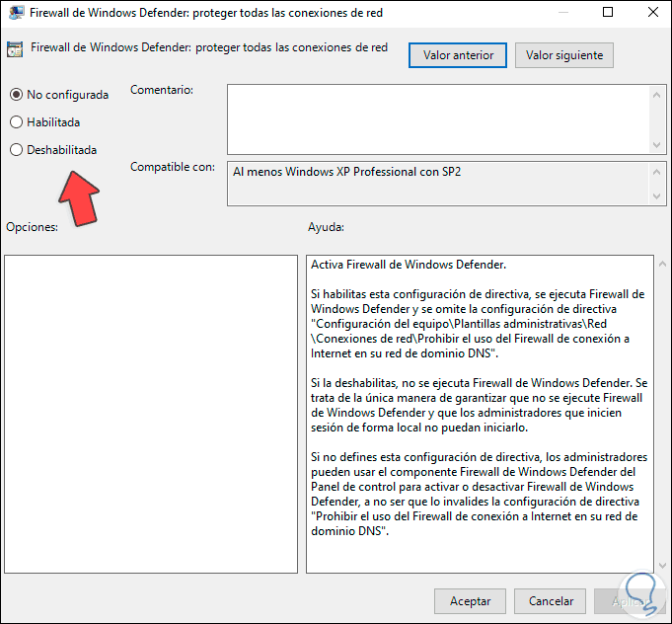Select the No configurada radio button
This screenshot has height=624, width=672.
17,95
